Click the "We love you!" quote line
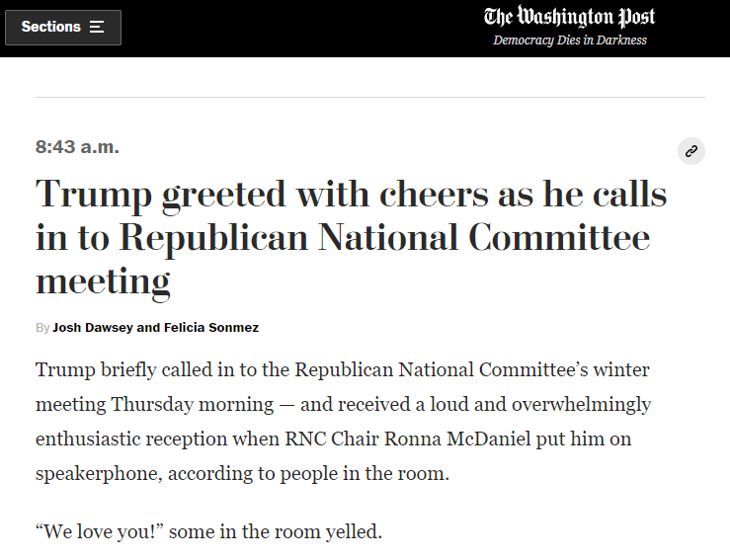The height and width of the screenshot is (560, 730). (208, 532)
